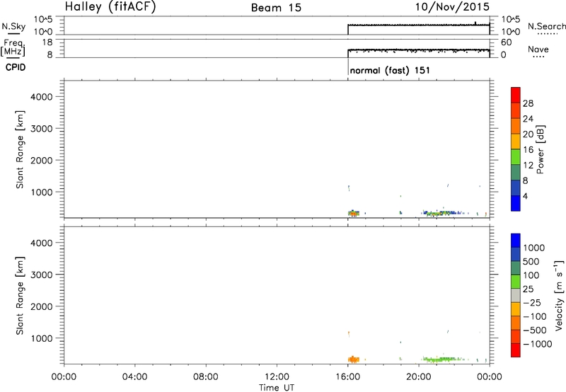
Task: Click the '18' frequency axis label
Action: (x=47, y=42)
